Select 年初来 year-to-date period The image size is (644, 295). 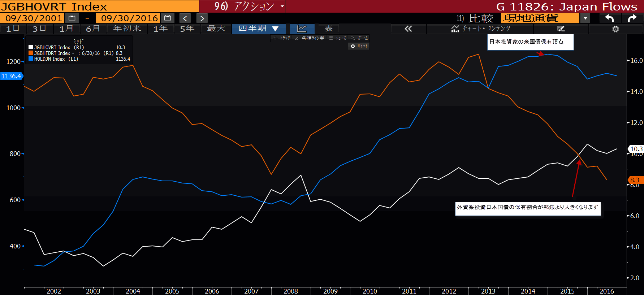pos(127,29)
